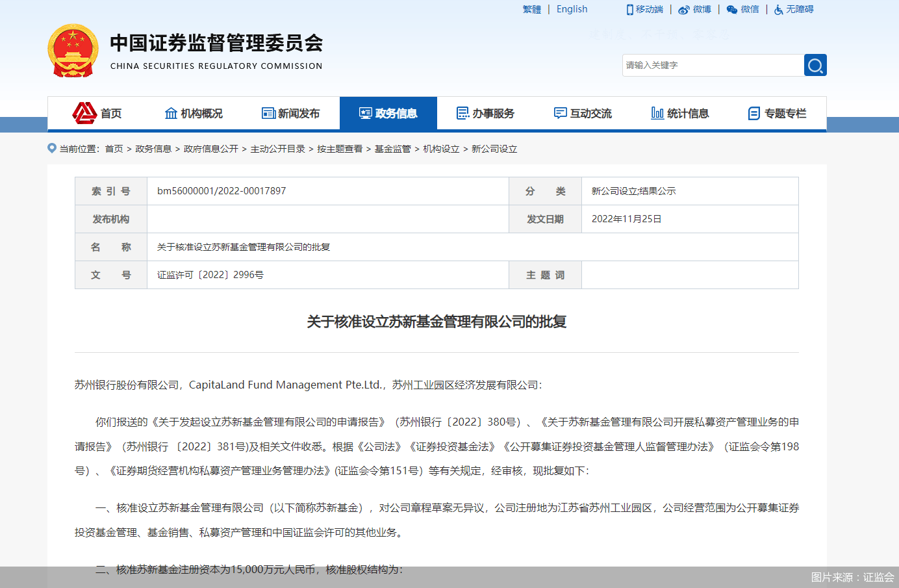The width and height of the screenshot is (899, 588).
Task: Go to 互动交流 section
Action: click(x=583, y=114)
